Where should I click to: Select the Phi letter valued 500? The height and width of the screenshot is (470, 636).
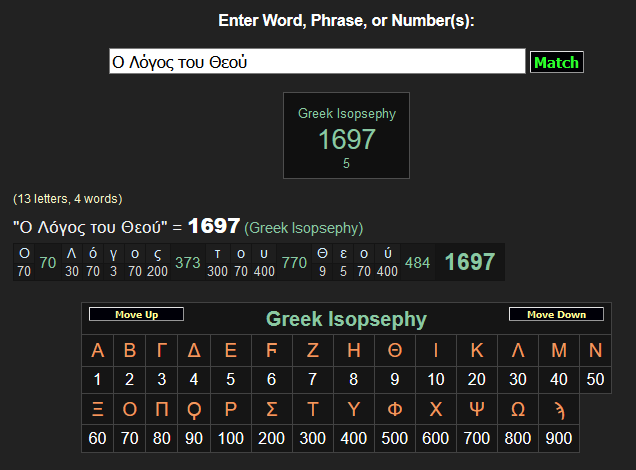(395, 410)
